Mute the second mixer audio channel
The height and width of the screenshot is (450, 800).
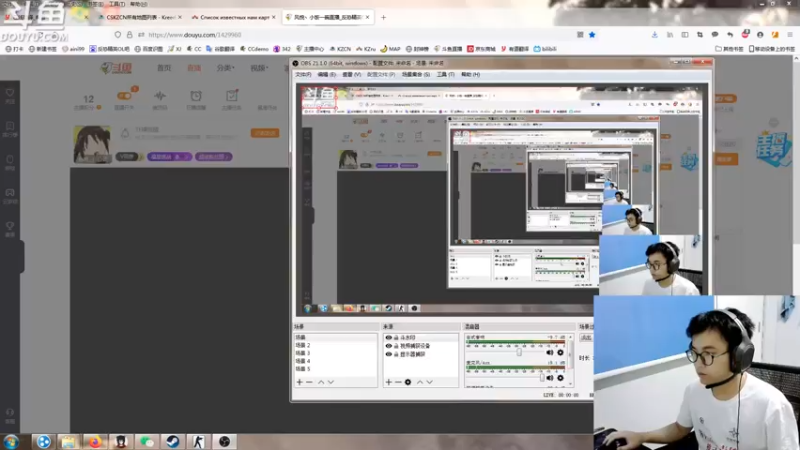click(549, 378)
